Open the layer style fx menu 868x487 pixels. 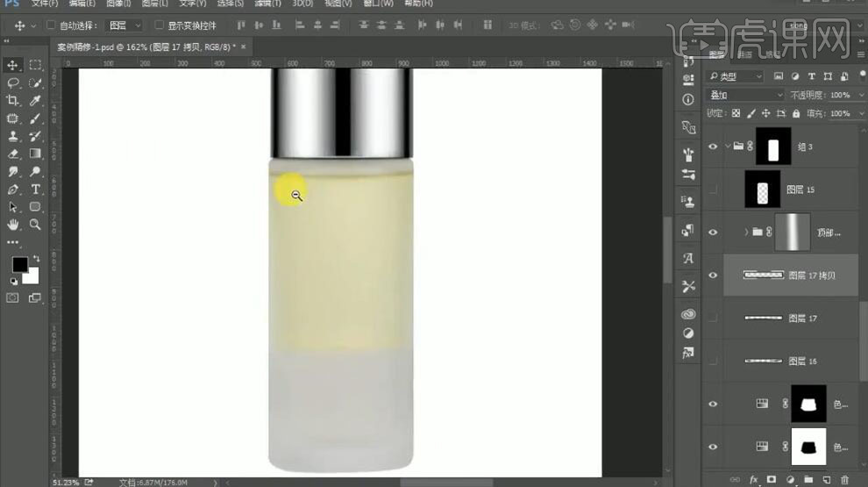(x=753, y=480)
